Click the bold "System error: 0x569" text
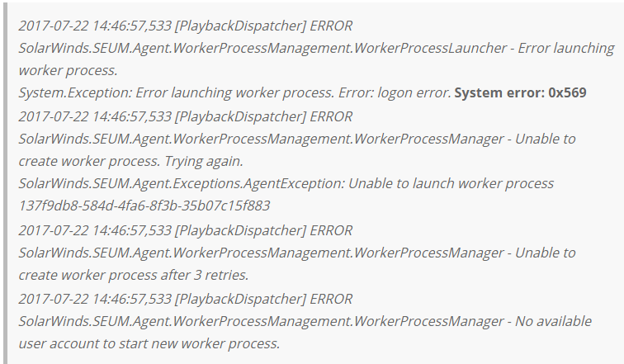 (x=521, y=92)
